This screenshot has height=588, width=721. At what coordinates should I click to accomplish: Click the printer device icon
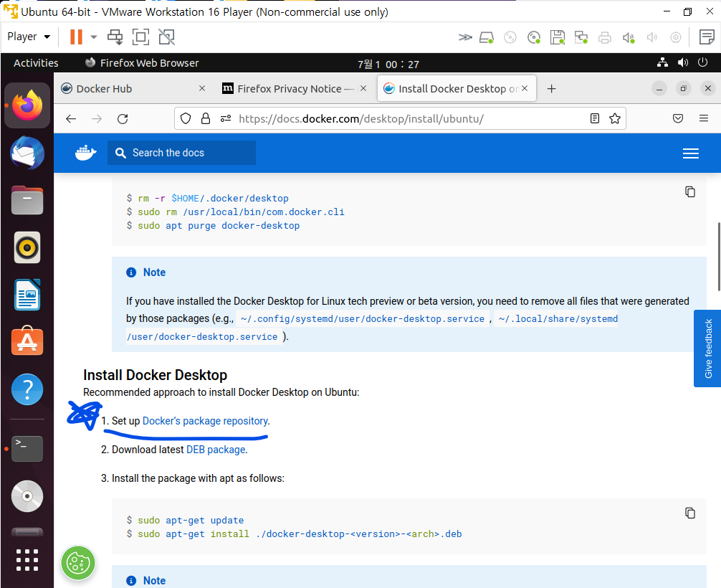(x=605, y=37)
